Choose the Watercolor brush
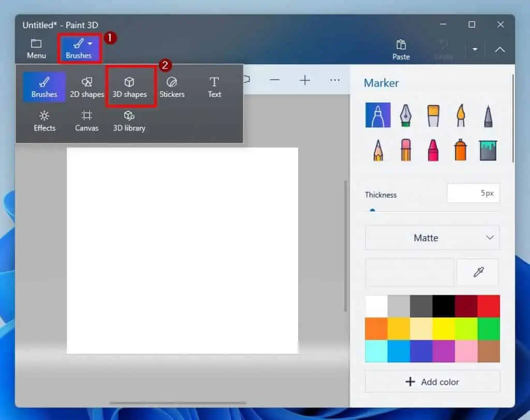530x420 pixels. click(x=460, y=115)
